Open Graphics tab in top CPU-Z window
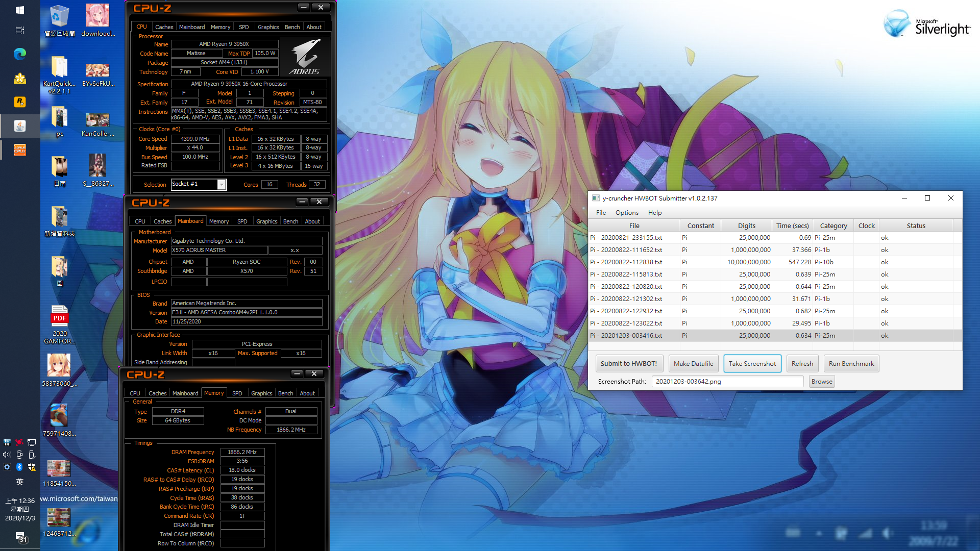The width and height of the screenshot is (980, 551). point(268,27)
